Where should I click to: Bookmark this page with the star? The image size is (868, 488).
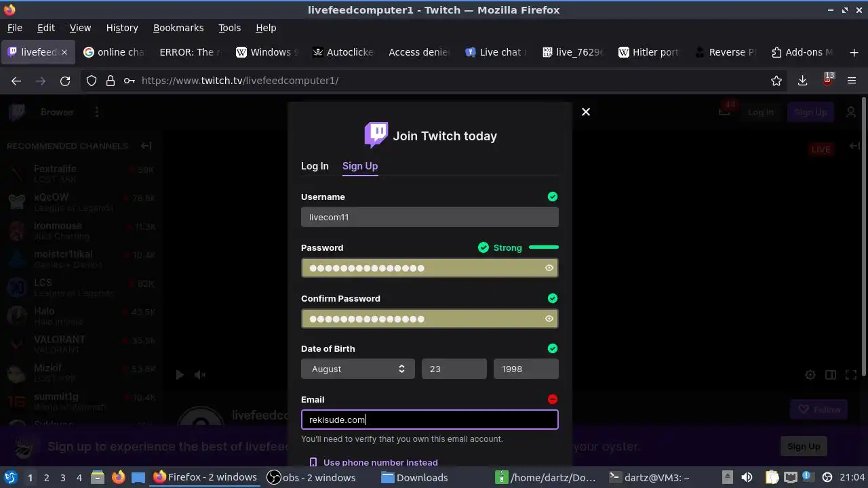tap(776, 81)
